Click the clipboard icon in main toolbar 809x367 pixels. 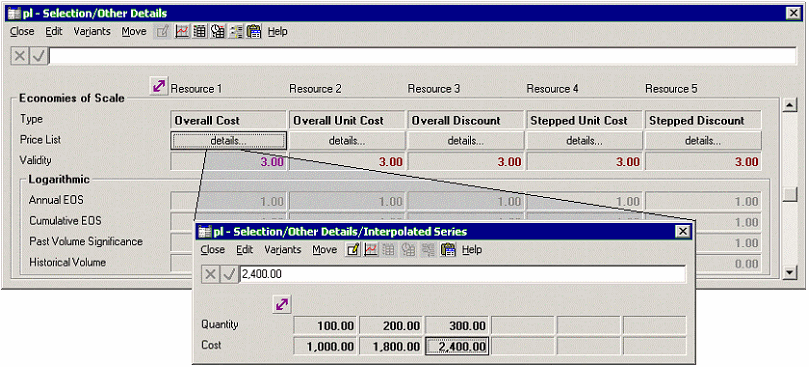point(254,31)
